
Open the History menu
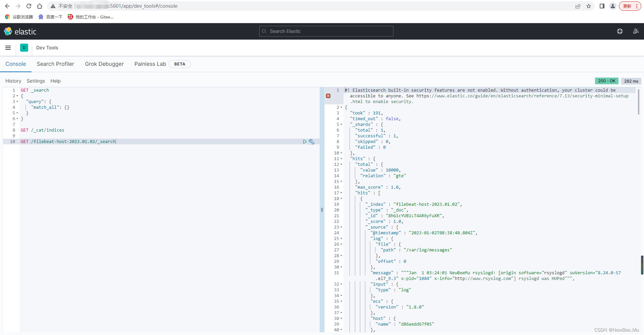tap(13, 81)
